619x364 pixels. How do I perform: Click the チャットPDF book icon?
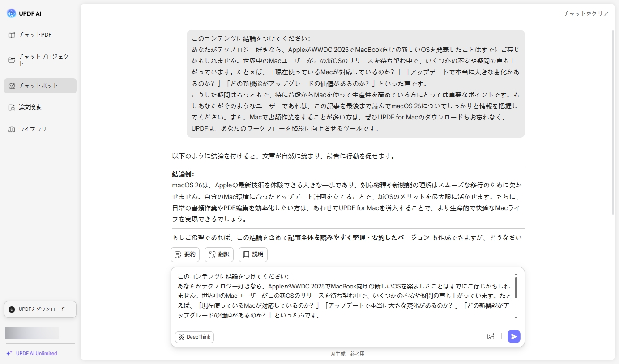click(12, 35)
